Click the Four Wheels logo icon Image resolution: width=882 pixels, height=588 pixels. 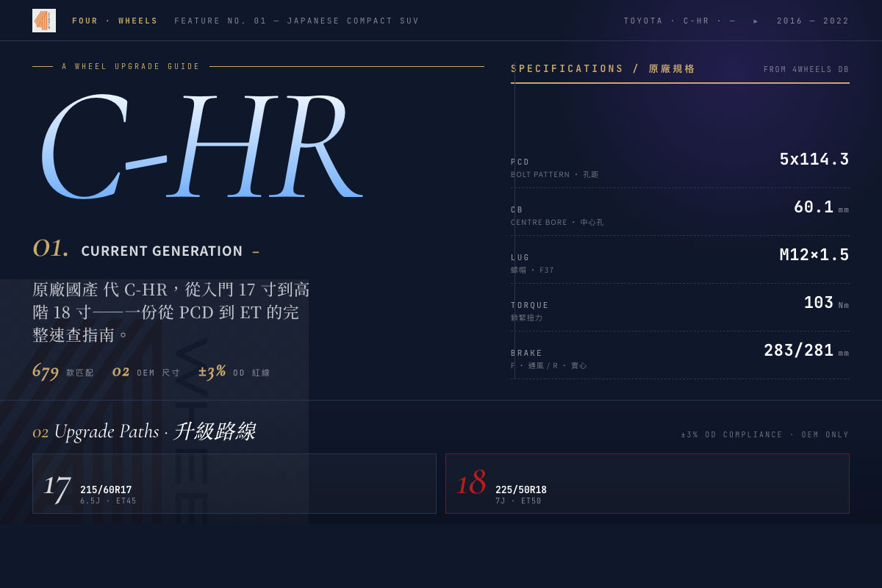pos(44,21)
